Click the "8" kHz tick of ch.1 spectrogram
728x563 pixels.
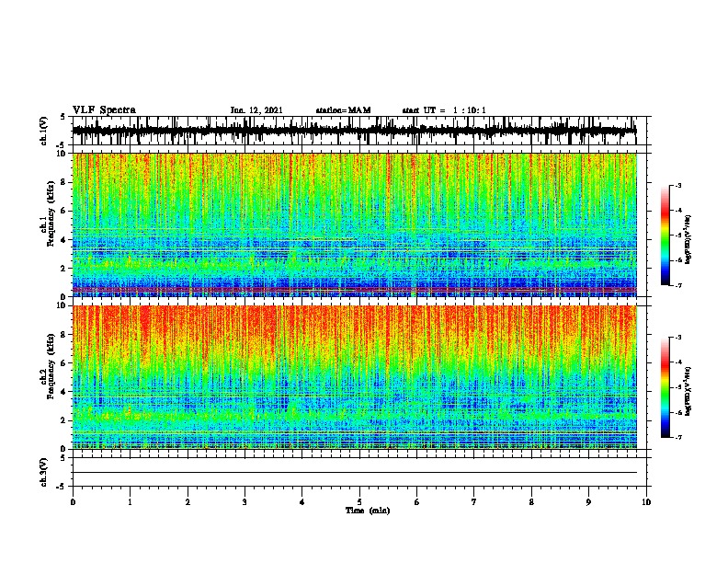click(63, 182)
